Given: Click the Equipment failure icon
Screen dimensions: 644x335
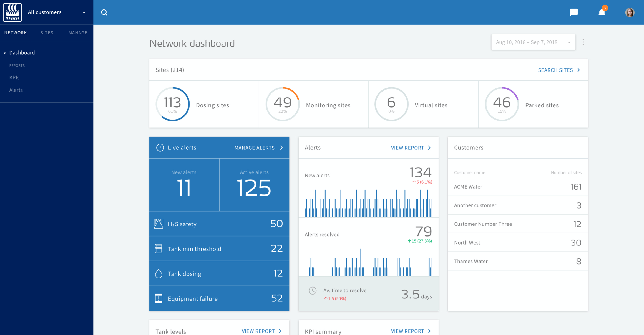Looking at the screenshot, I should pos(159,298).
